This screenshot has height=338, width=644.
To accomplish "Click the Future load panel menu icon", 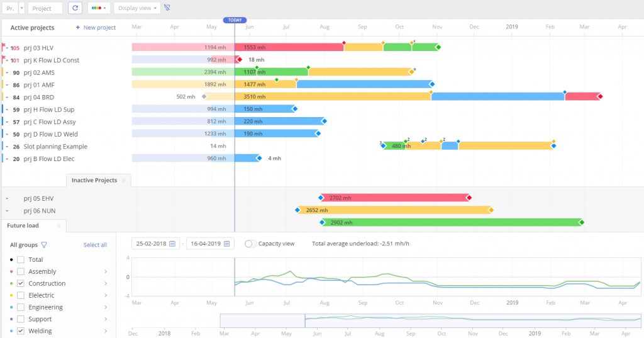I will pyautogui.click(x=58, y=225).
